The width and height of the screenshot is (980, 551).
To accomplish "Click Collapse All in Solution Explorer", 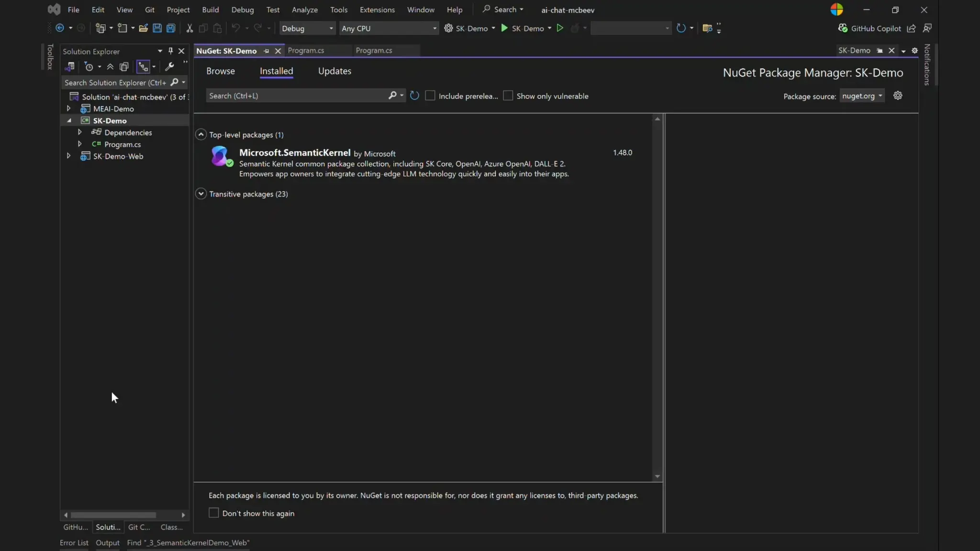I will 110,67.
